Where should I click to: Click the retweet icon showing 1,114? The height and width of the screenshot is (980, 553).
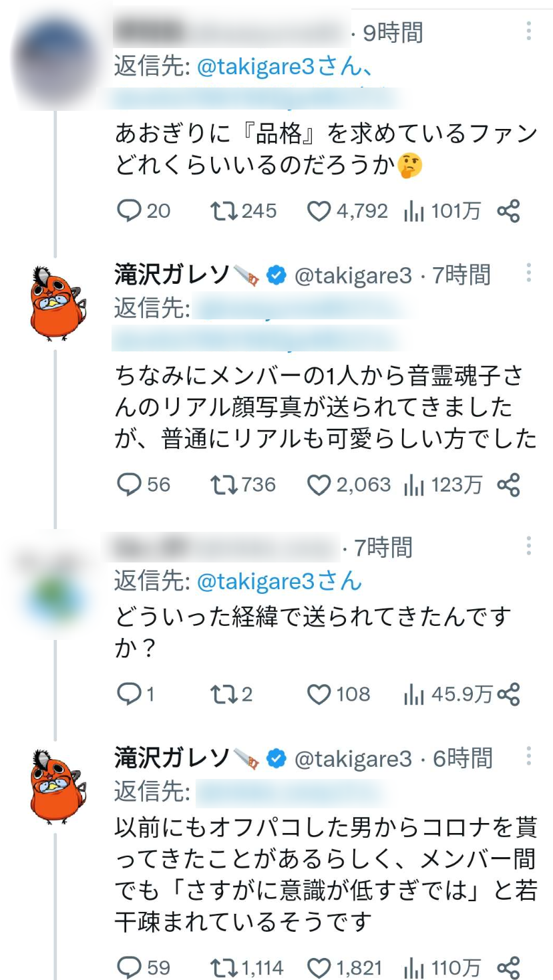pos(223,965)
